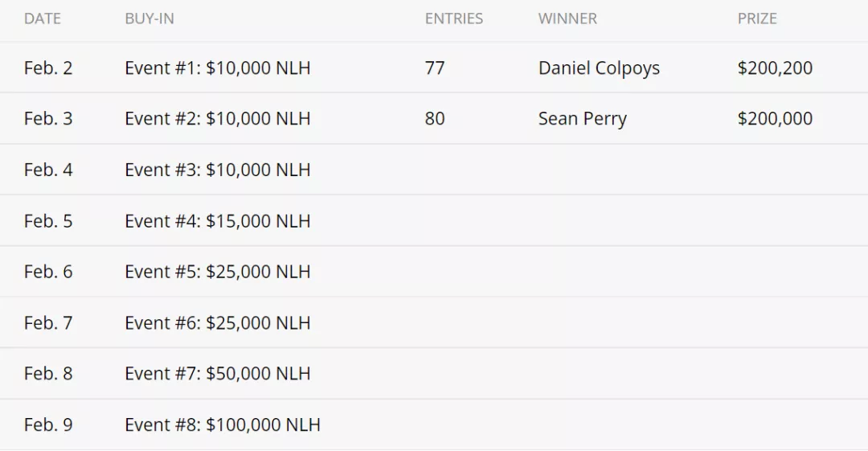Click the Feb. 2 date cell
868x451 pixels.
[x=48, y=68]
